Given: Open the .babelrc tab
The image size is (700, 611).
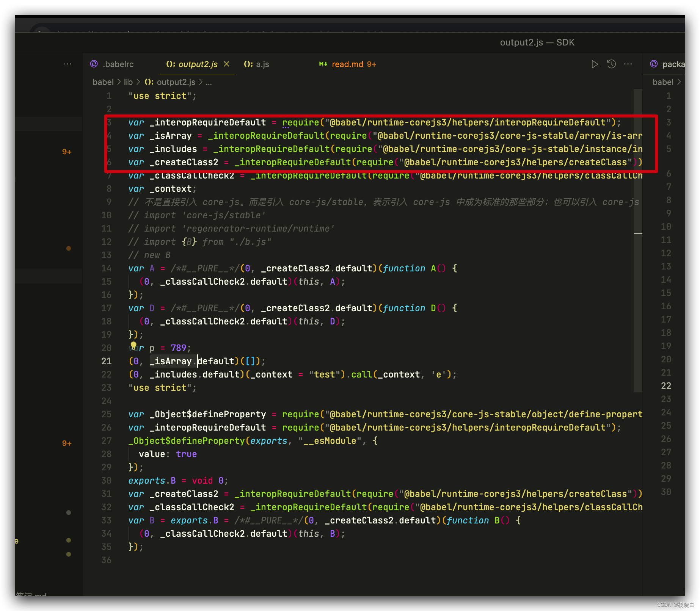Looking at the screenshot, I should point(118,64).
